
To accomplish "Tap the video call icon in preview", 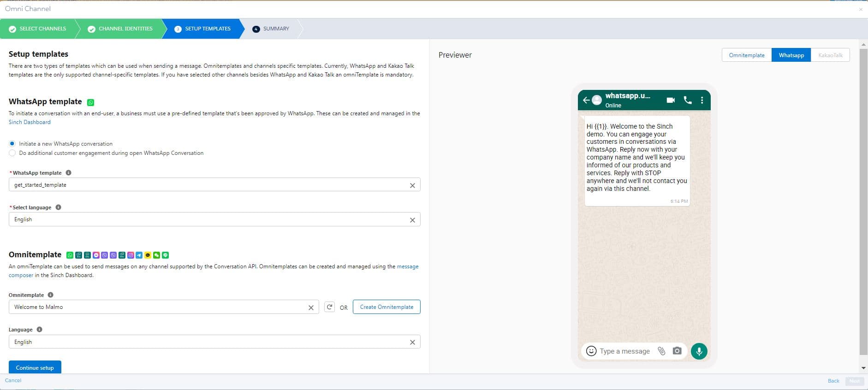I will 671,100.
